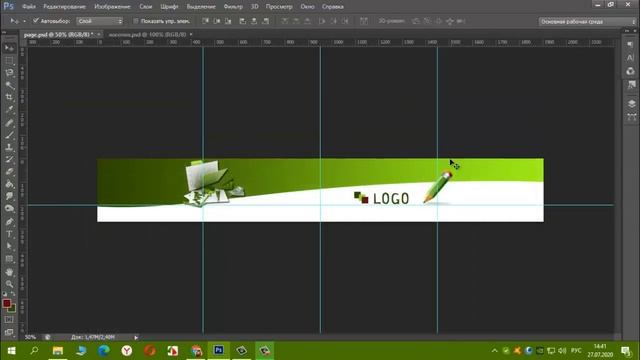Select the Path Selection tool
The image size is (640, 360).
click(x=9, y=247)
